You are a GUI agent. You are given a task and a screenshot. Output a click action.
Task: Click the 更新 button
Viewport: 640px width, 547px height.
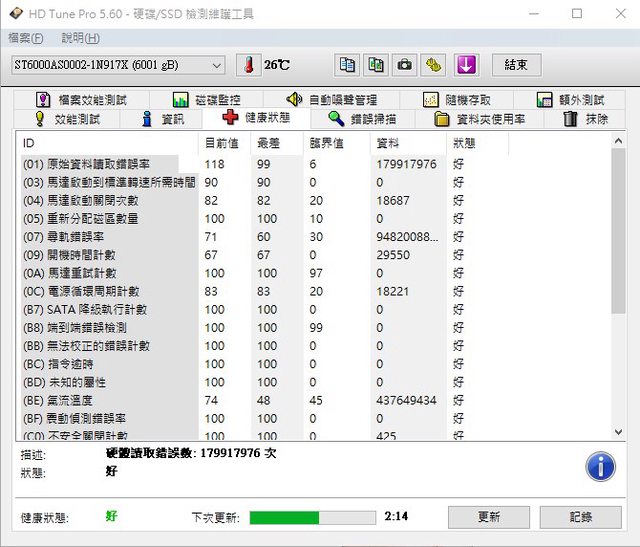point(489,517)
